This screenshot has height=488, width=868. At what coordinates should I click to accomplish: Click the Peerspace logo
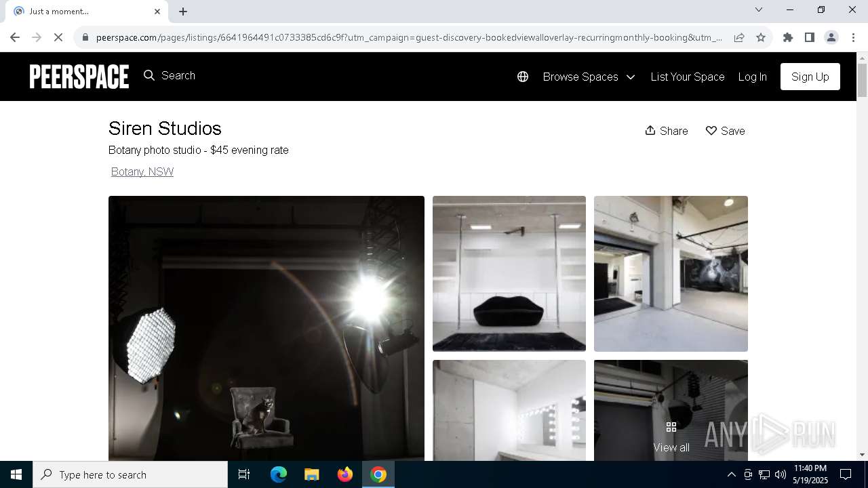[x=79, y=77]
